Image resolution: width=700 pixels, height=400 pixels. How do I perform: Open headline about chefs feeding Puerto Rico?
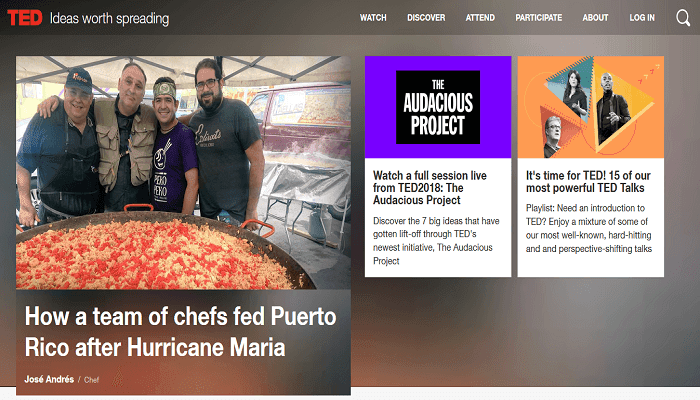(x=180, y=332)
